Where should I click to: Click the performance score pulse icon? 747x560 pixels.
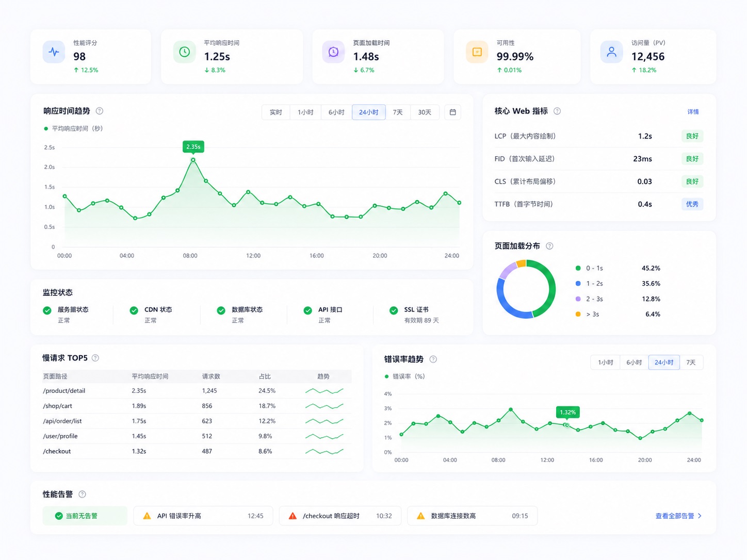click(x=54, y=52)
